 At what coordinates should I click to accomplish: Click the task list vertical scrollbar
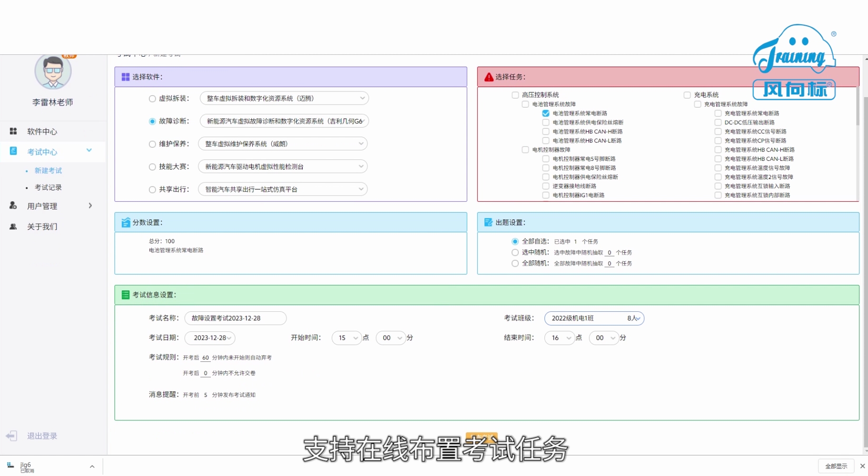coord(858,107)
